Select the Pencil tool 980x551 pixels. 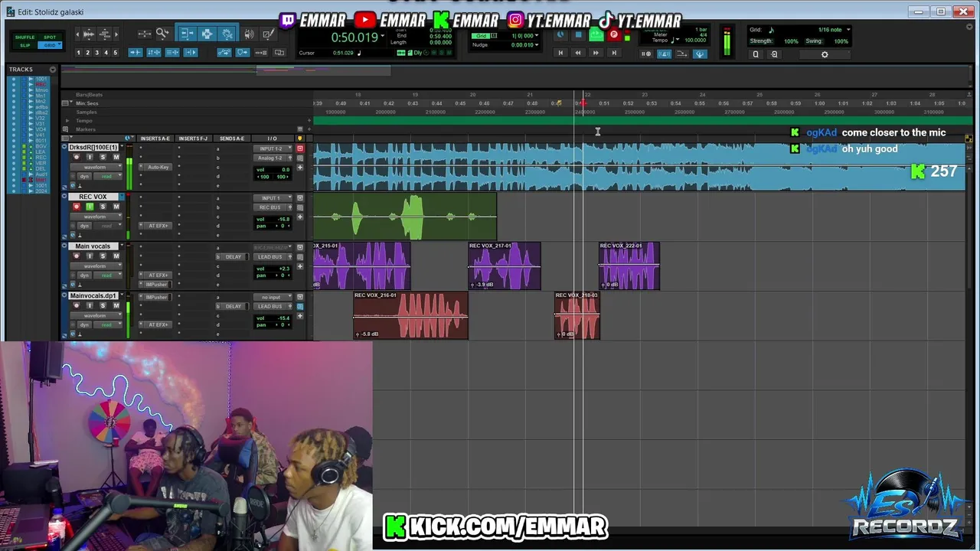268,34
